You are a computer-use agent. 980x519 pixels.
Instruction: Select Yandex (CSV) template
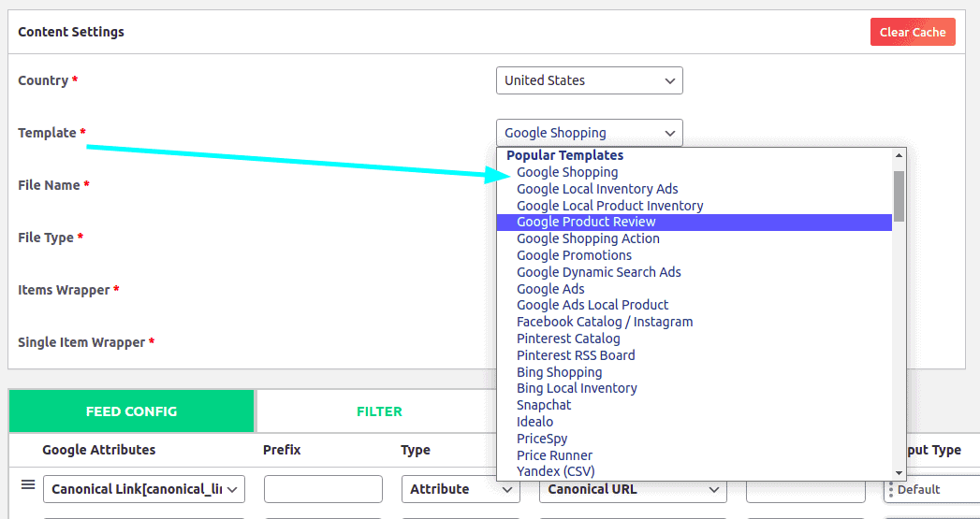point(694,471)
